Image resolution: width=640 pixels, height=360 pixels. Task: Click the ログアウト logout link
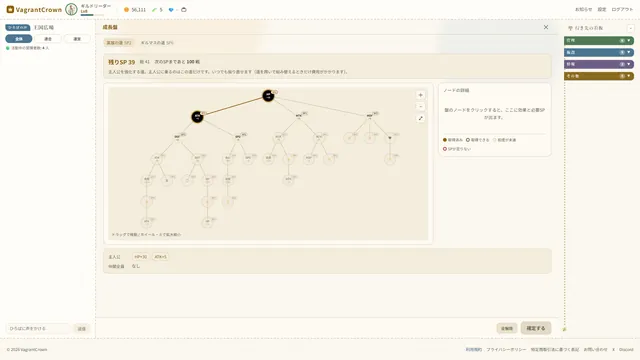(622, 9)
